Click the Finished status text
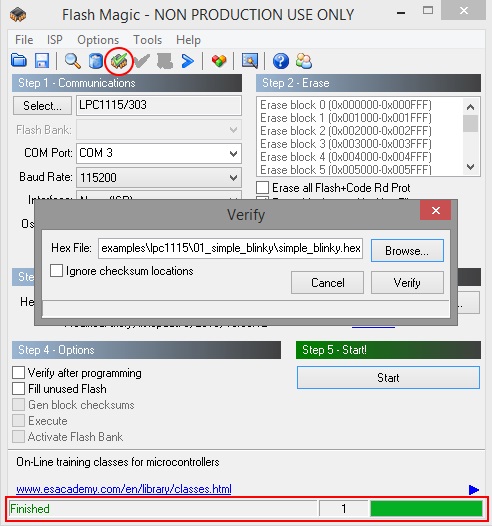 [x=30, y=509]
